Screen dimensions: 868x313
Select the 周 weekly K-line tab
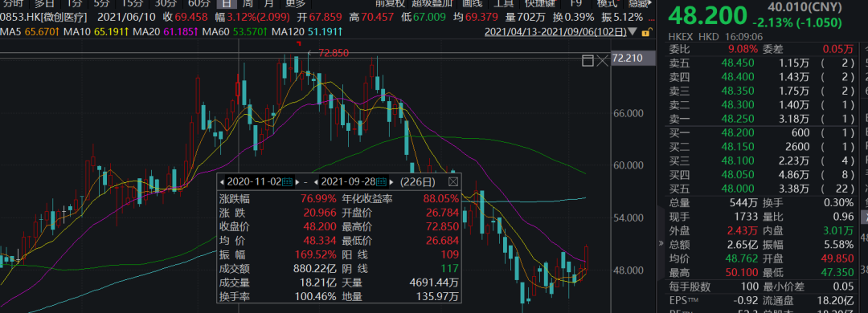pyautogui.click(x=247, y=3)
